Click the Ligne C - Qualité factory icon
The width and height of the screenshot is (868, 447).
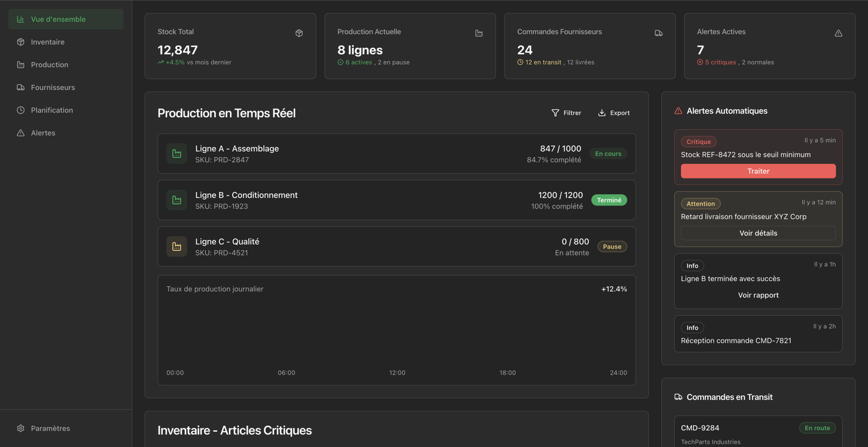coord(177,246)
